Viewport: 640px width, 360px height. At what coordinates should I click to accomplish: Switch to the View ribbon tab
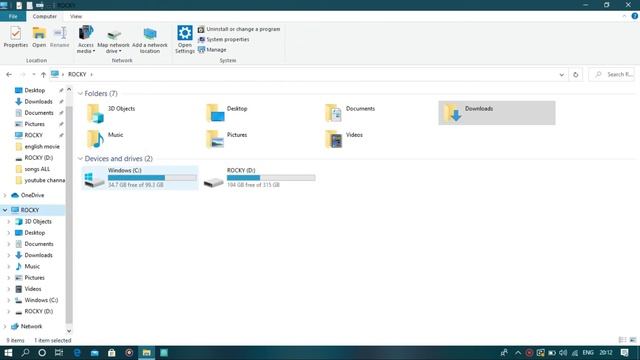(76, 16)
